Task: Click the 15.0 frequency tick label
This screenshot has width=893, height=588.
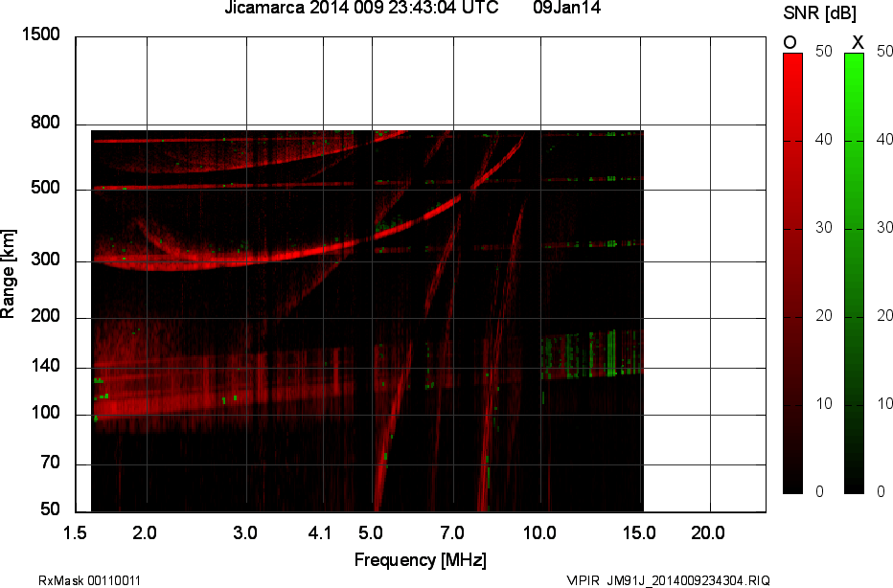Action: coord(640,532)
